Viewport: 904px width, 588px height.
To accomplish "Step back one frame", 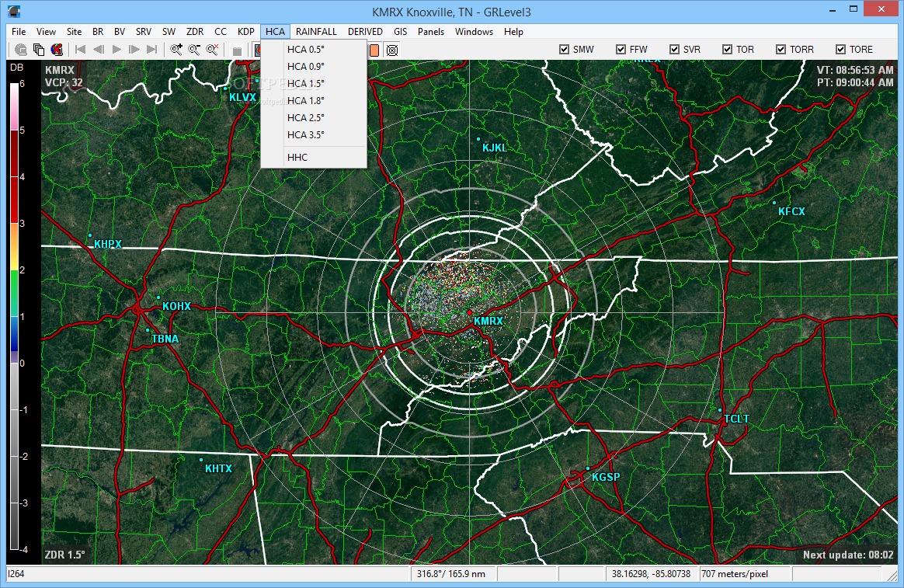I will [x=99, y=50].
